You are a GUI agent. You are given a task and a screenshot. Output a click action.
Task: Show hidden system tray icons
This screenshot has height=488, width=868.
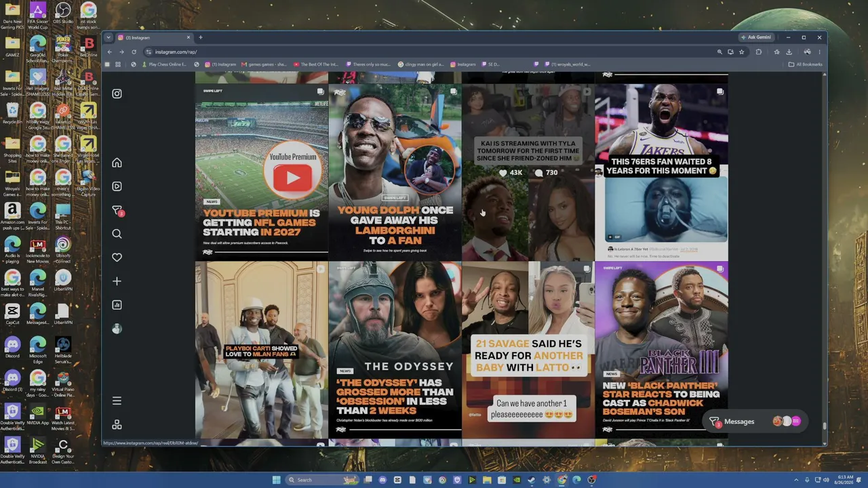[x=797, y=480]
